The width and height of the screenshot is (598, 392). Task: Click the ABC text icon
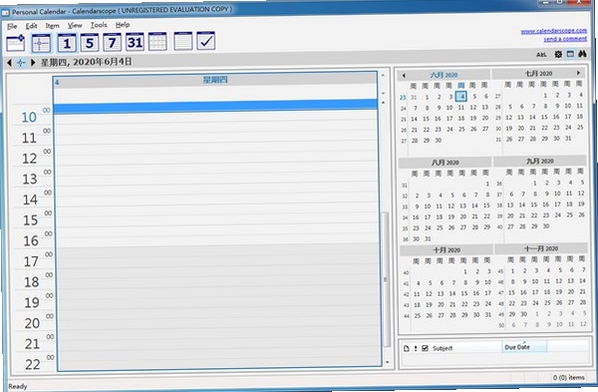coord(541,55)
